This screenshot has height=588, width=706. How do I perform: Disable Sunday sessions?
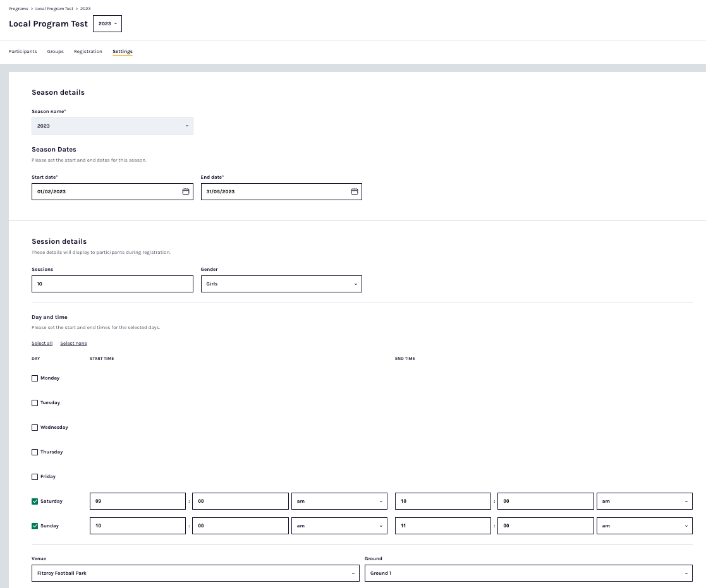pos(35,525)
